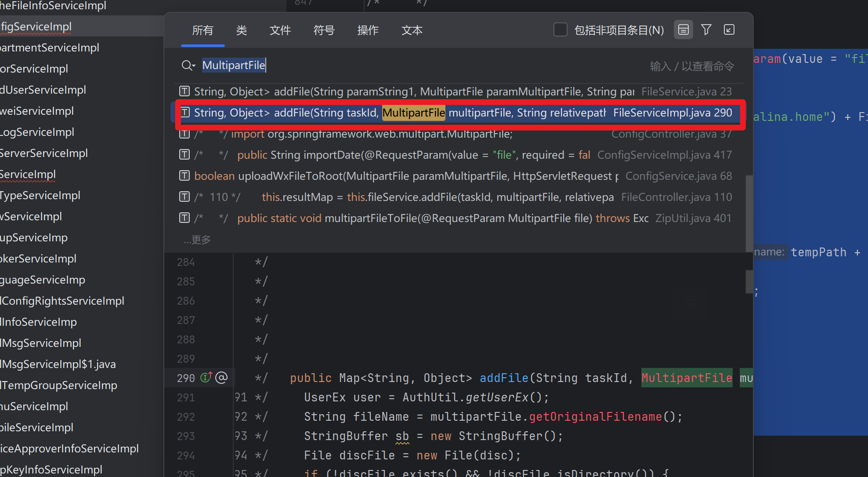
Task: Open the 操作 tab
Action: point(368,30)
